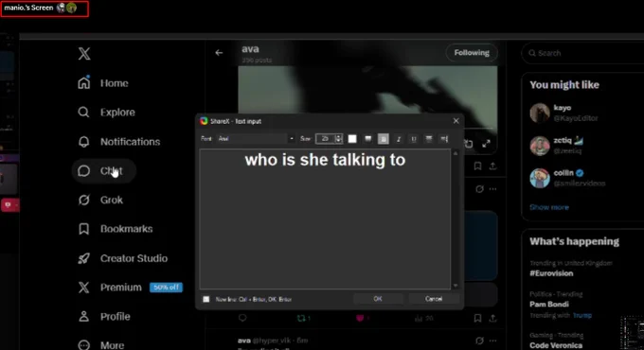Open ava's name on the bottom post

click(244, 341)
